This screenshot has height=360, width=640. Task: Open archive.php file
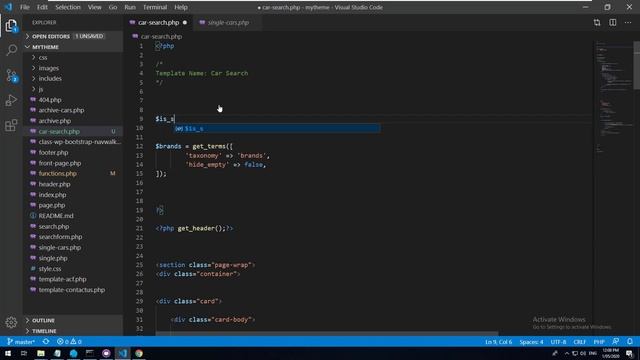(73, 121)
